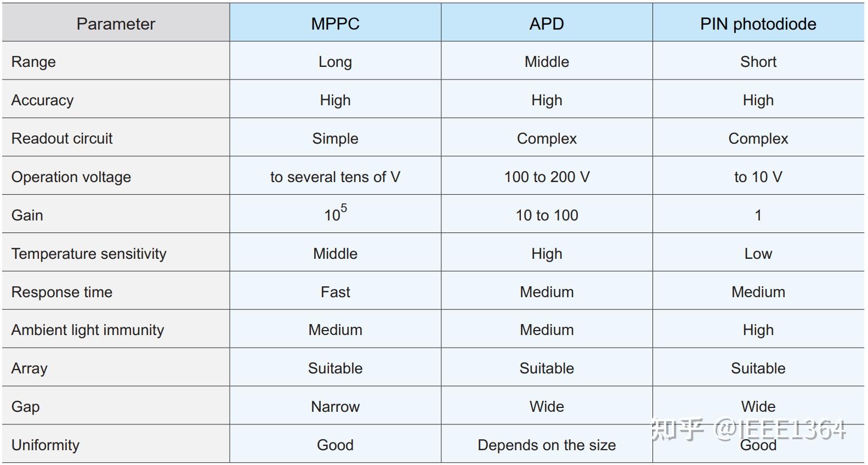The image size is (868, 465).
Task: Click the APD column header
Action: click(547, 24)
